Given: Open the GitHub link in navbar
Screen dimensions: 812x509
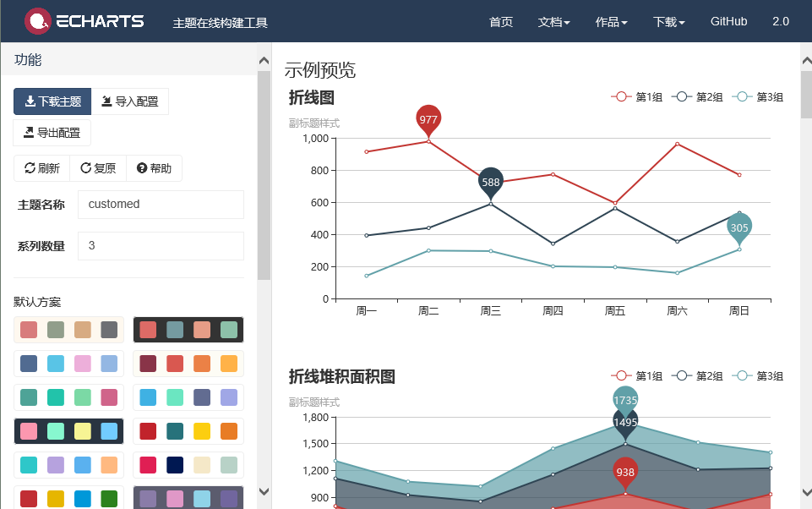Looking at the screenshot, I should tap(728, 21).
